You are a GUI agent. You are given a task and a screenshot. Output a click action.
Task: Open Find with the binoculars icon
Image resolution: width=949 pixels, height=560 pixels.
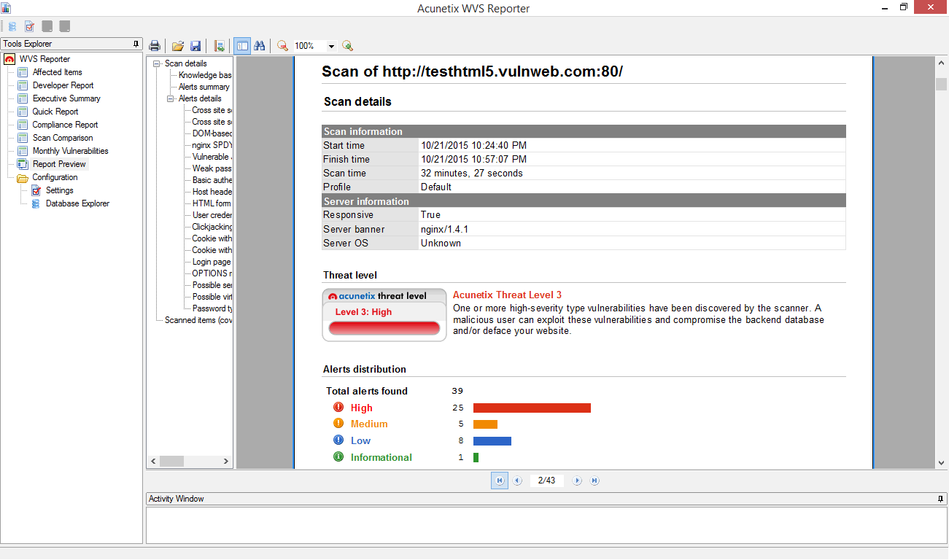[x=259, y=46]
